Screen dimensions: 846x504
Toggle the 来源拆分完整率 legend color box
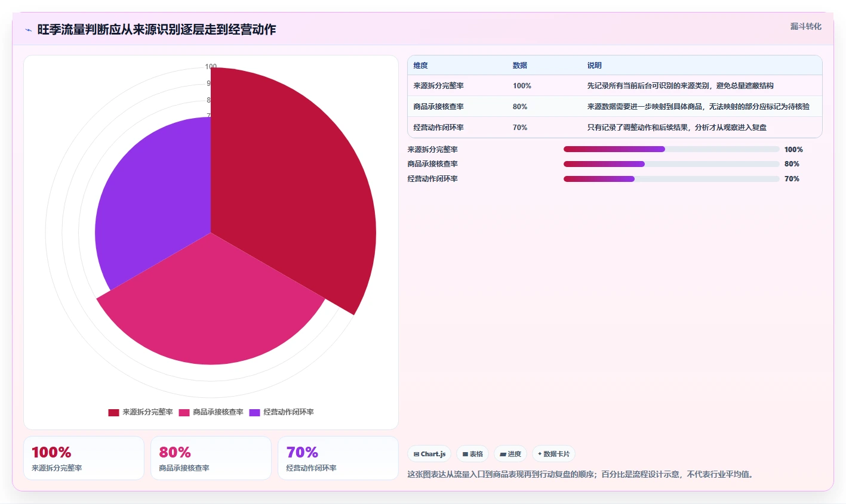click(113, 413)
